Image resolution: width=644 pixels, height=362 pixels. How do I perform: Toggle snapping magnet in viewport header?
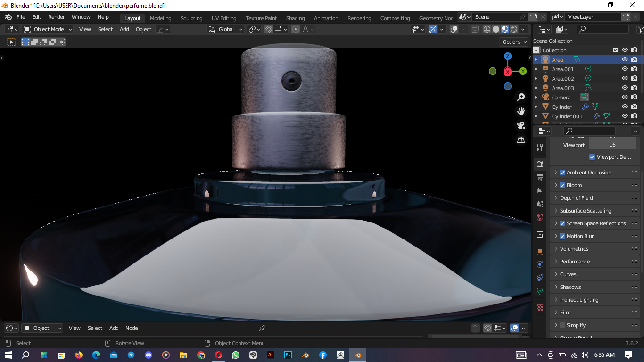pyautogui.click(x=268, y=29)
